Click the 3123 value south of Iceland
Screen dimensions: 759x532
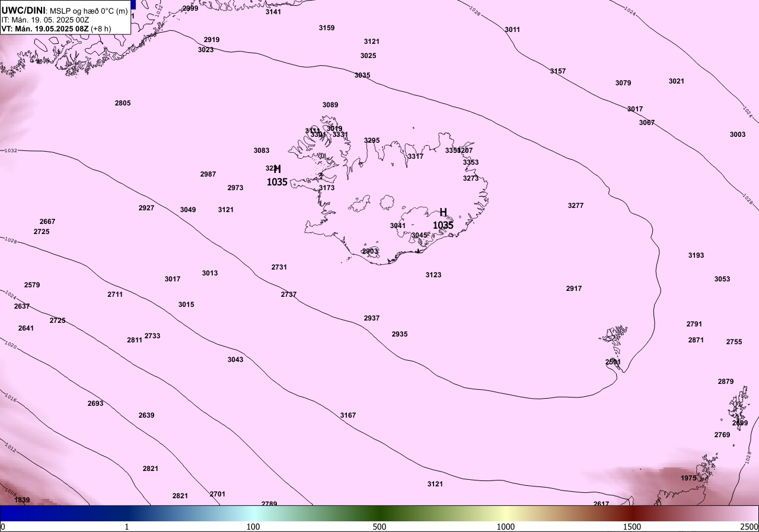433,275
